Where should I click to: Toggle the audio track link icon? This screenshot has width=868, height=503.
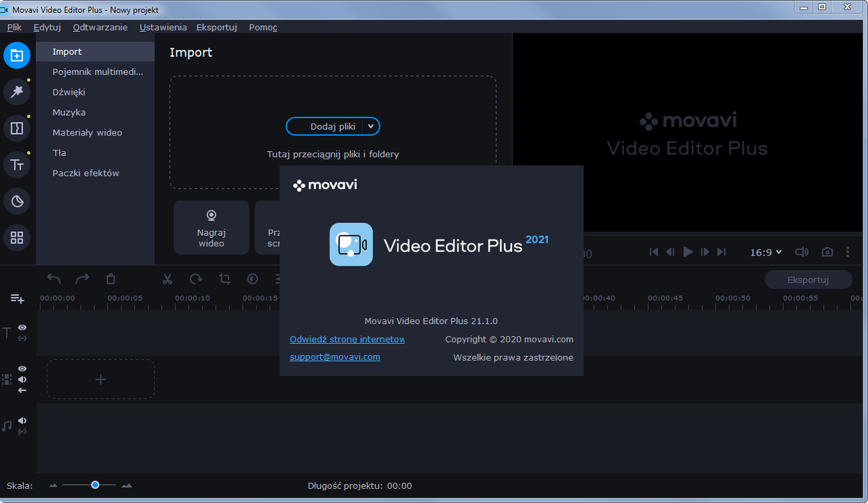(x=22, y=431)
